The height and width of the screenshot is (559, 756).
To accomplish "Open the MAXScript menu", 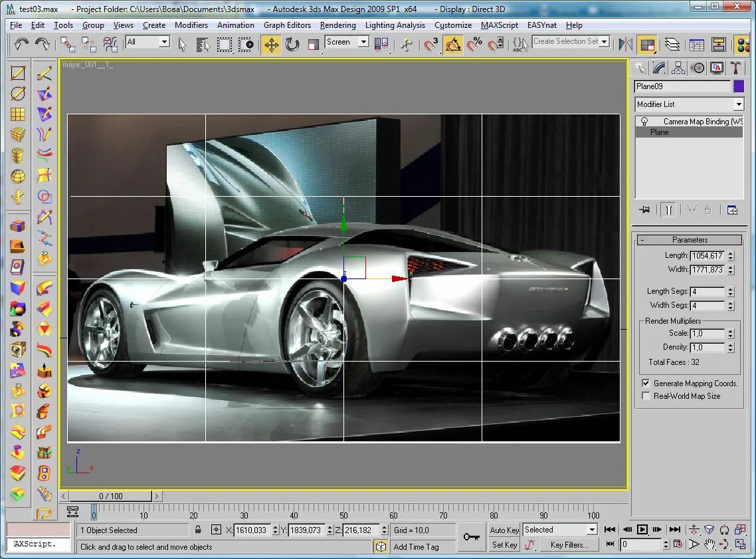I will (x=500, y=25).
